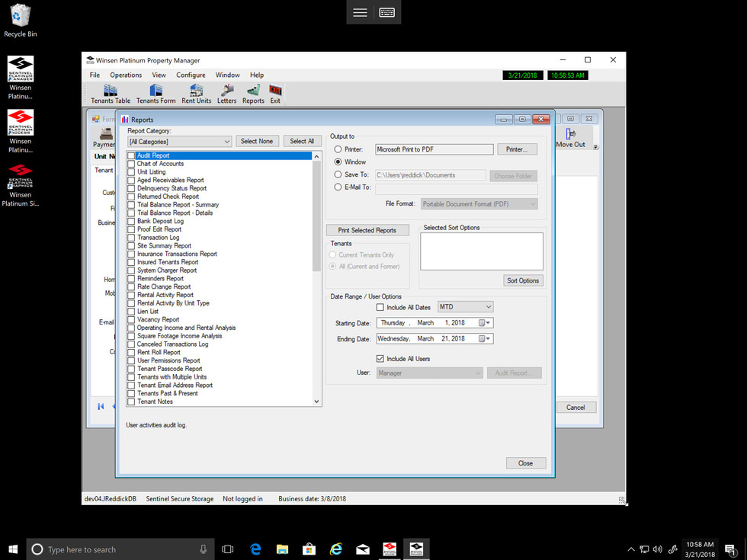Open the Starting Date calendar dropdown

coord(485,323)
